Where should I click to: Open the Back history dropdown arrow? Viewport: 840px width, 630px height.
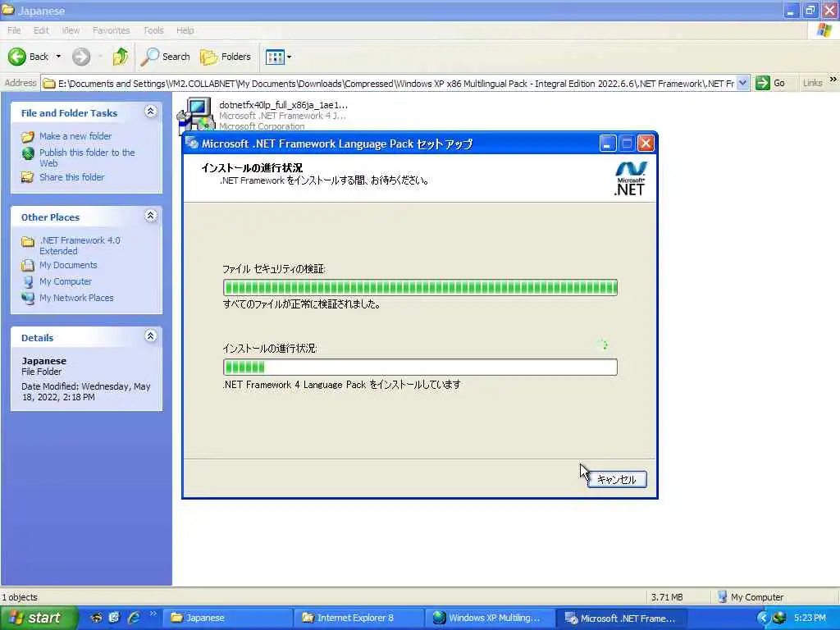pyautogui.click(x=58, y=57)
